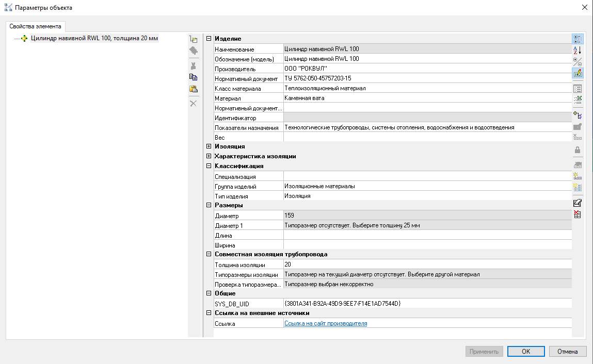Collapse the Общие group
Screen dimensions: 593x364
(209, 293)
